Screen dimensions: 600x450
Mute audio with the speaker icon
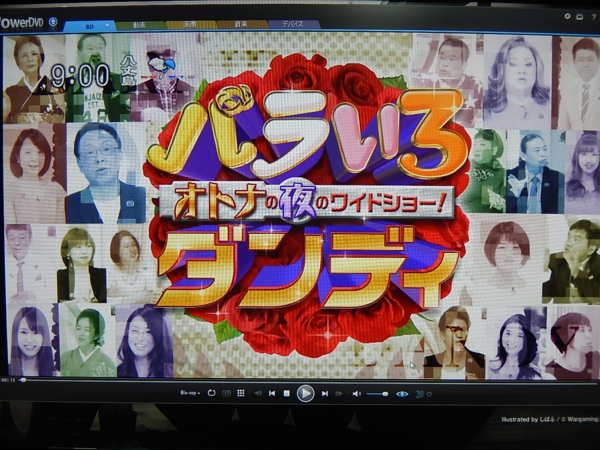(x=356, y=394)
